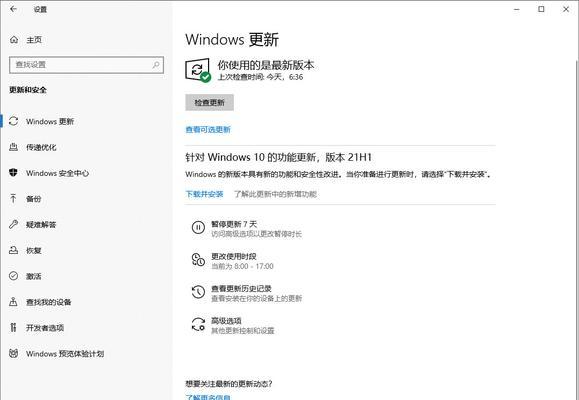Click the back arrow in the title bar
The height and width of the screenshot is (400, 579).
13,9
